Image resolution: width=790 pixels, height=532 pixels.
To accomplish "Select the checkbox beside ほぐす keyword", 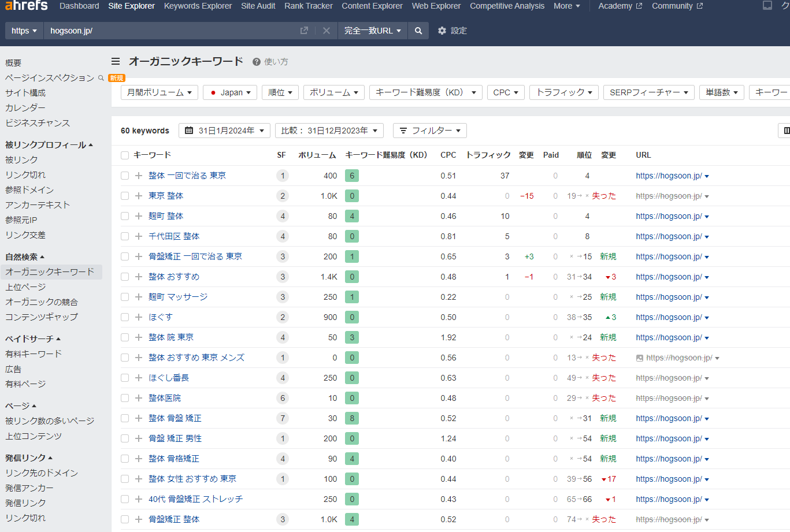I will tap(125, 317).
